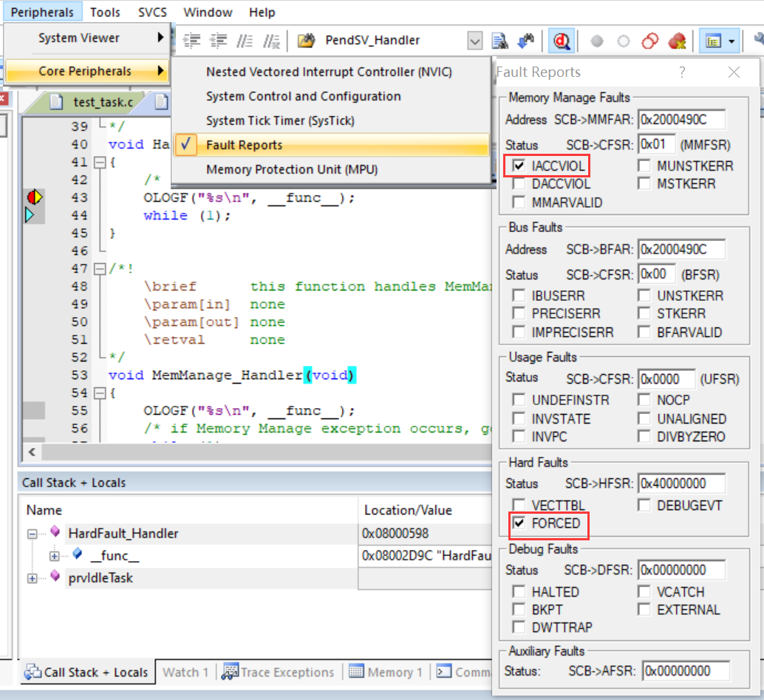Click the SCB->MMFAR address field

681,119
